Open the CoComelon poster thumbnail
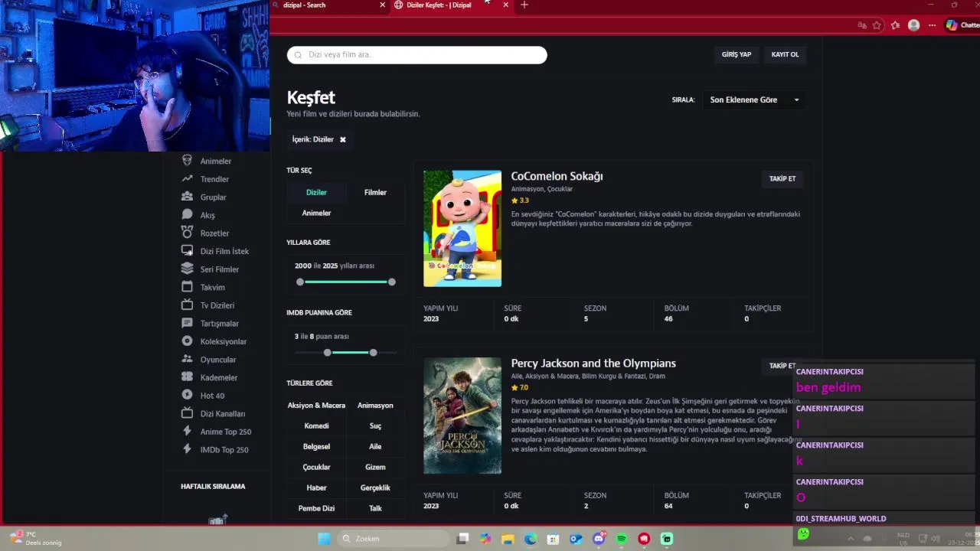The image size is (980, 551). click(x=462, y=228)
